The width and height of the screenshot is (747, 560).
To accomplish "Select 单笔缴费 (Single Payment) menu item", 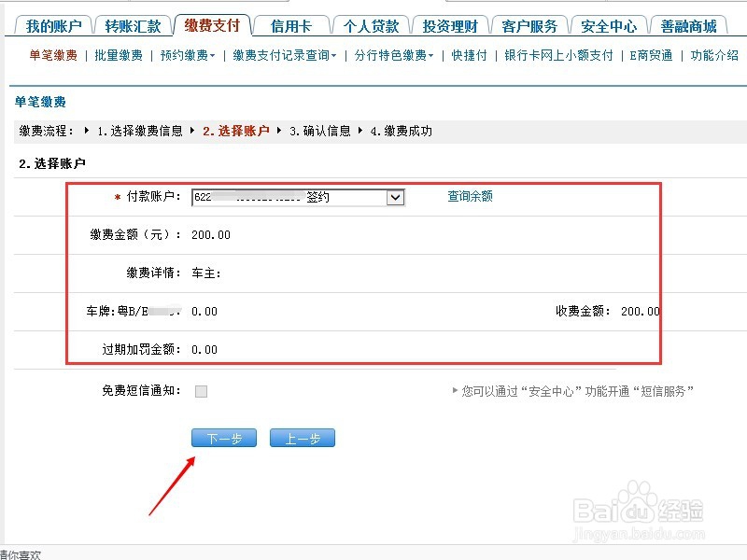I will [51, 56].
